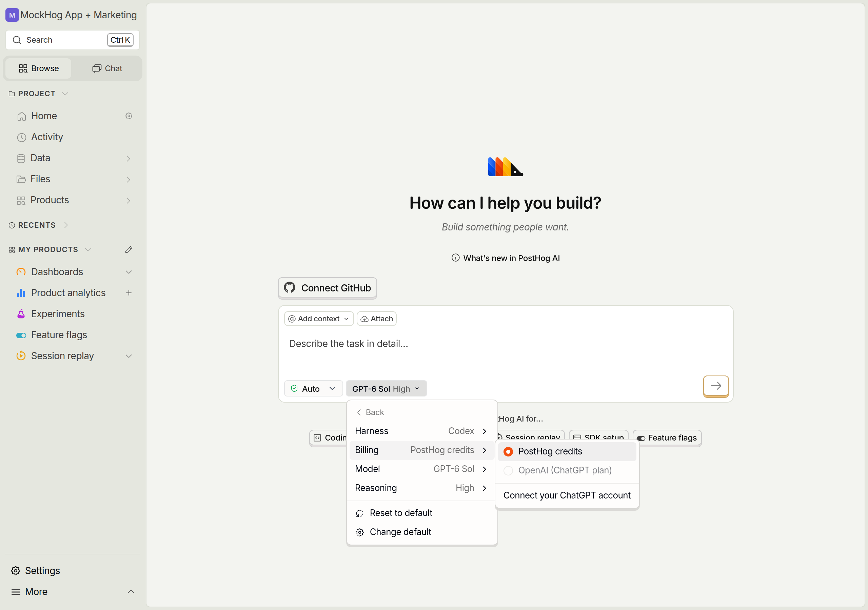Open the GPT-6 Sol High model dropdown
This screenshot has width=868, height=610.
[x=386, y=388]
